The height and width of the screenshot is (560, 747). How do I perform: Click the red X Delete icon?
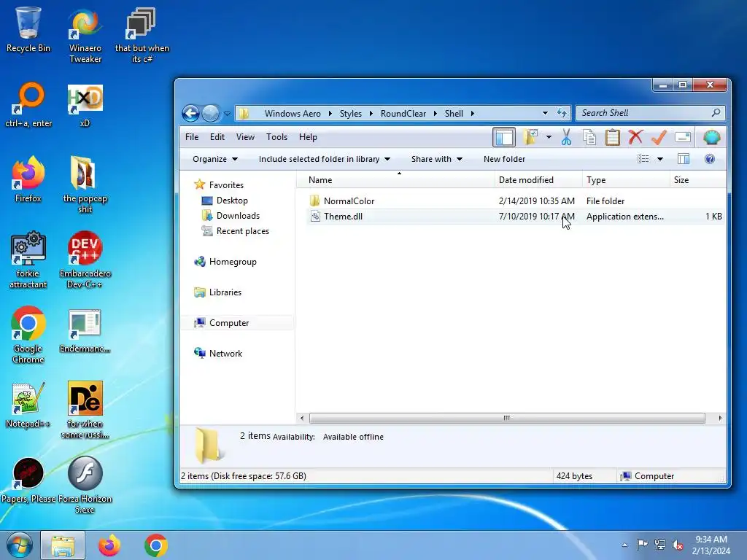coord(635,138)
